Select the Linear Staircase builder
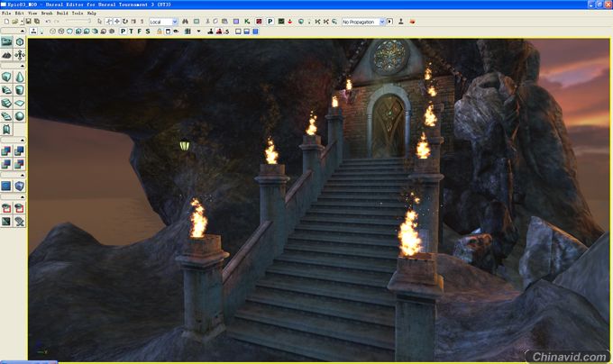Image resolution: width=613 pixels, height=364 pixels. coord(6,103)
